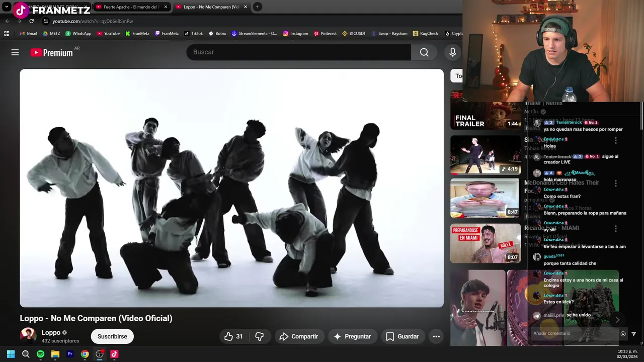644x362 pixels.
Task: Open the 4:19 stage performance thumbnail
Action: [486, 155]
